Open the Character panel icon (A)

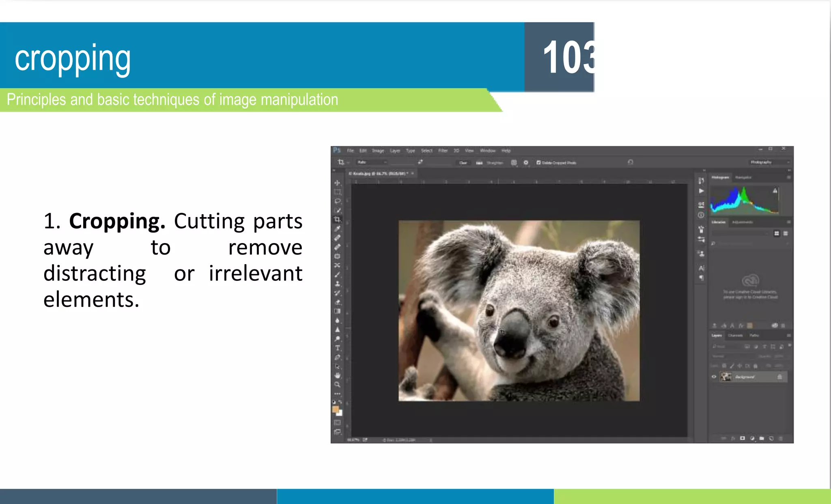[701, 268]
